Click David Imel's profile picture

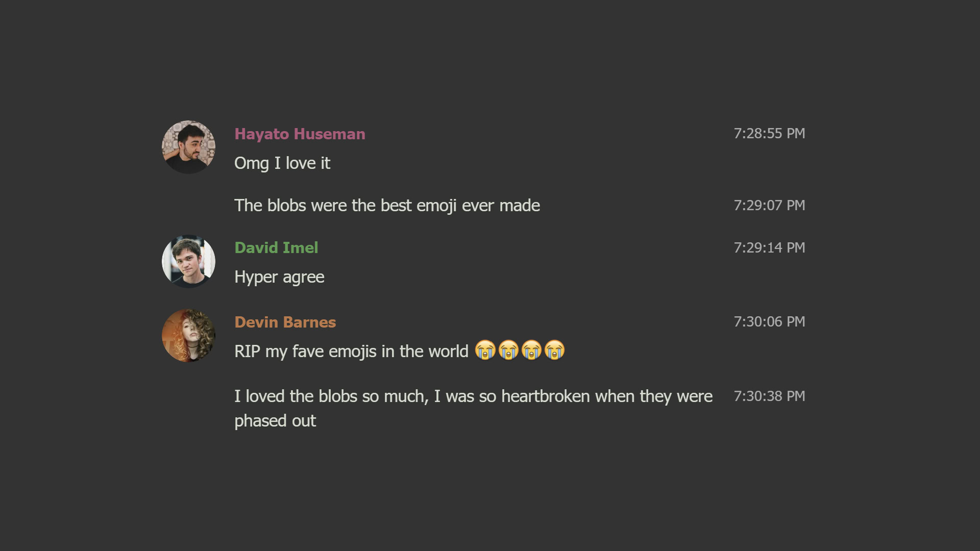[188, 261]
